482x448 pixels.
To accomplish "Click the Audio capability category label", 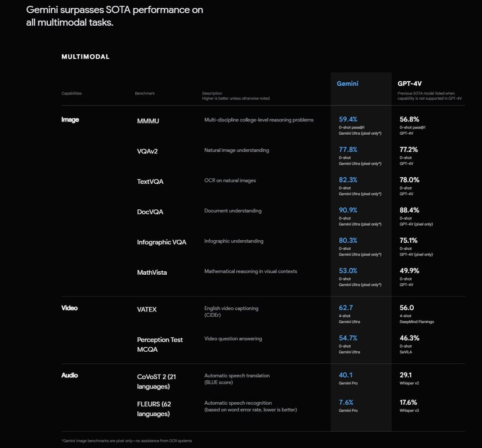I will pos(69,375).
